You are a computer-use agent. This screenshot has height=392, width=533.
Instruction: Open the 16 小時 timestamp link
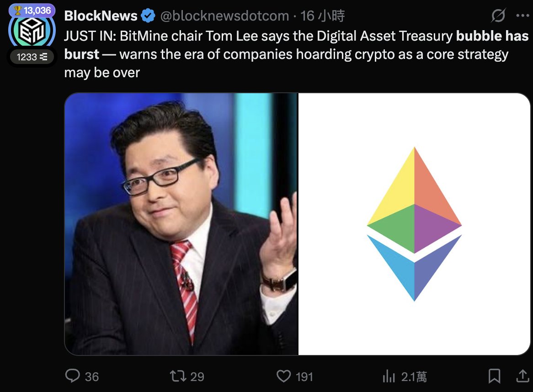(323, 16)
